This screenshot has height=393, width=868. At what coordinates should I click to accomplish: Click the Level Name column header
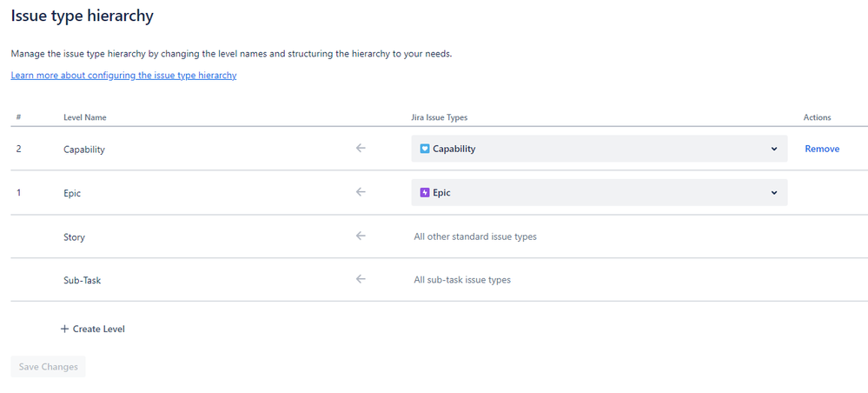coord(85,117)
